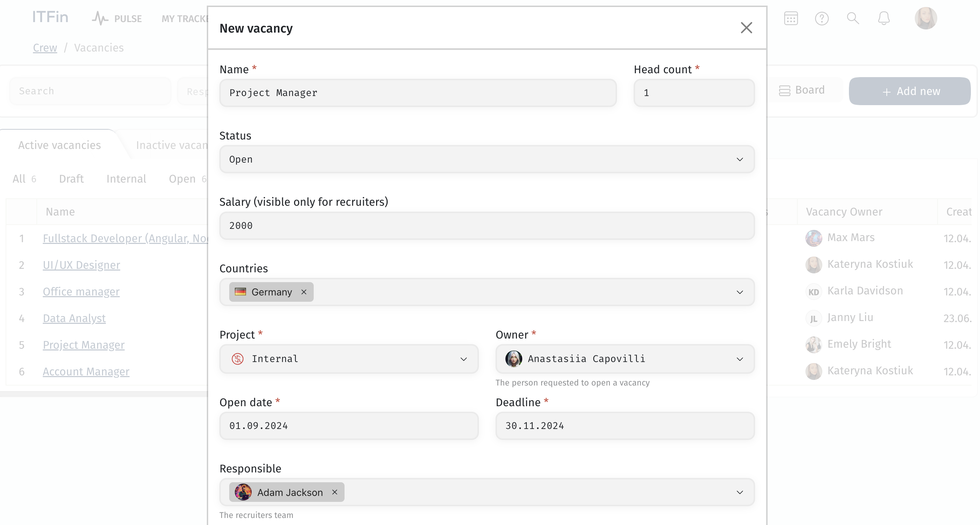Select the Internal filter tab
The width and height of the screenshot is (980, 525).
[126, 179]
